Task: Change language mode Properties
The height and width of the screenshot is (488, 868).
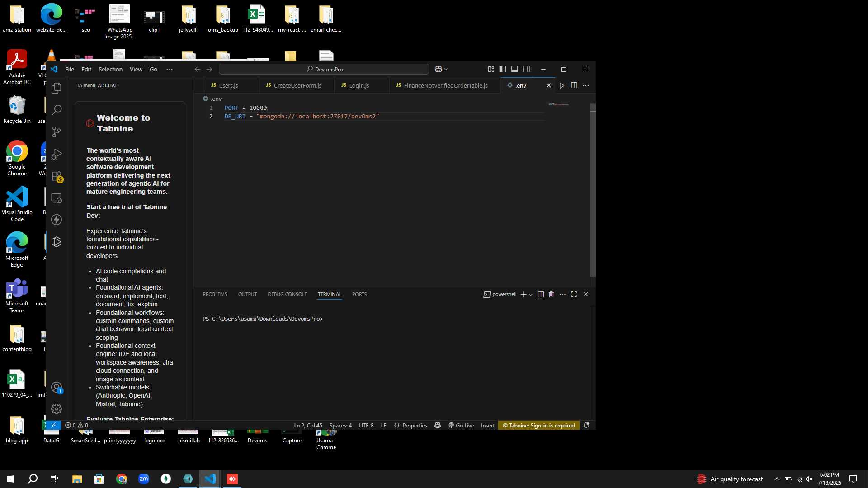Action: pos(410,425)
